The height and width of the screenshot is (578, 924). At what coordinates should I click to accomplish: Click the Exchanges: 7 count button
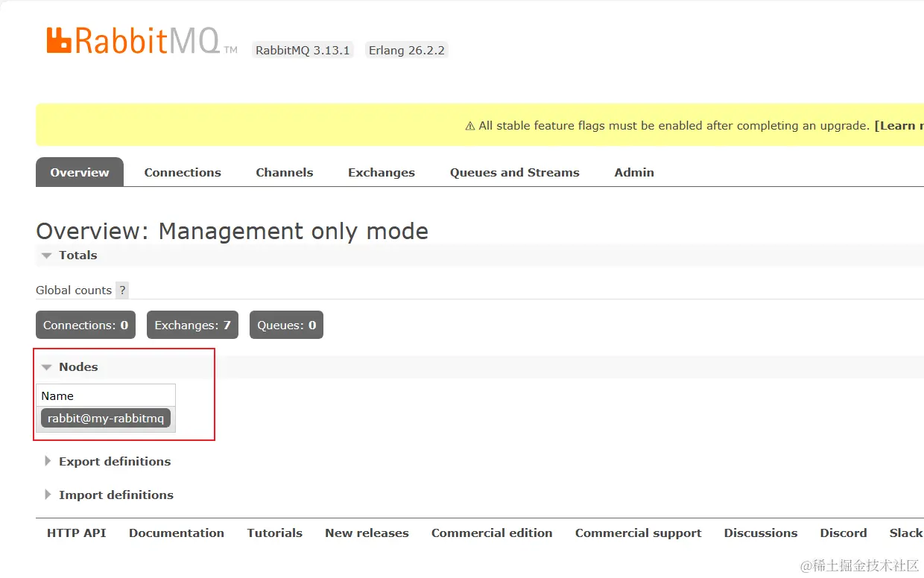[x=192, y=325]
